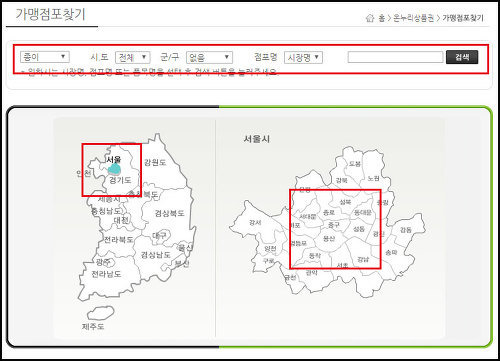Screen dimensions: 500x361
Task: Select 서울 on the Korea map
Action: click(114, 160)
